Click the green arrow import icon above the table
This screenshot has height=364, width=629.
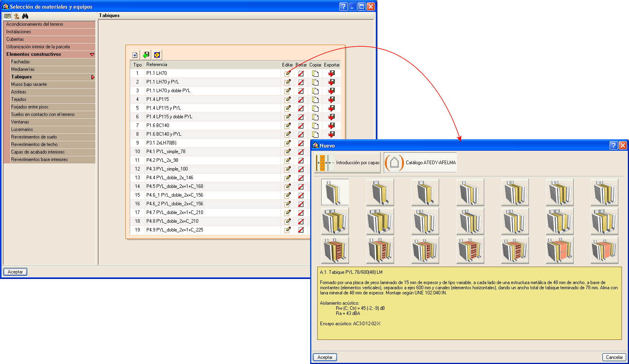click(x=146, y=55)
